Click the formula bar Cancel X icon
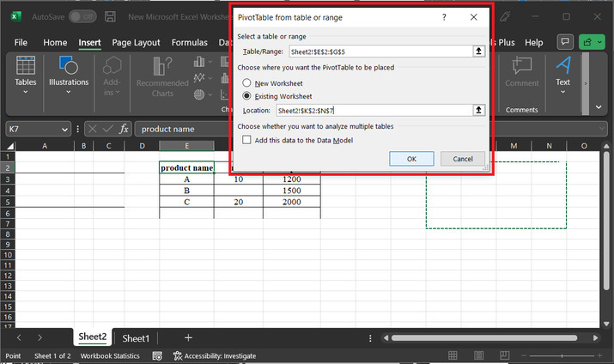 point(93,129)
